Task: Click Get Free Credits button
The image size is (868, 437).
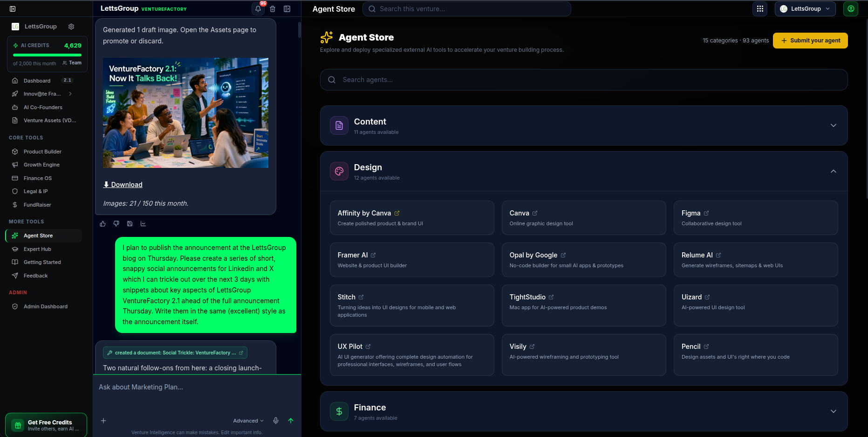Action: pyautogui.click(x=46, y=425)
